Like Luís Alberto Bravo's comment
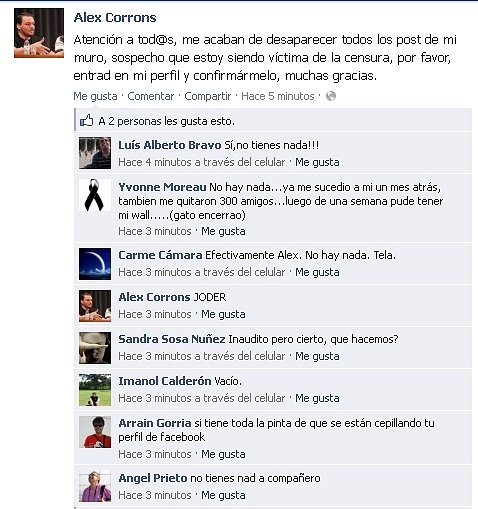The width and height of the screenshot is (478, 509). coord(317,162)
